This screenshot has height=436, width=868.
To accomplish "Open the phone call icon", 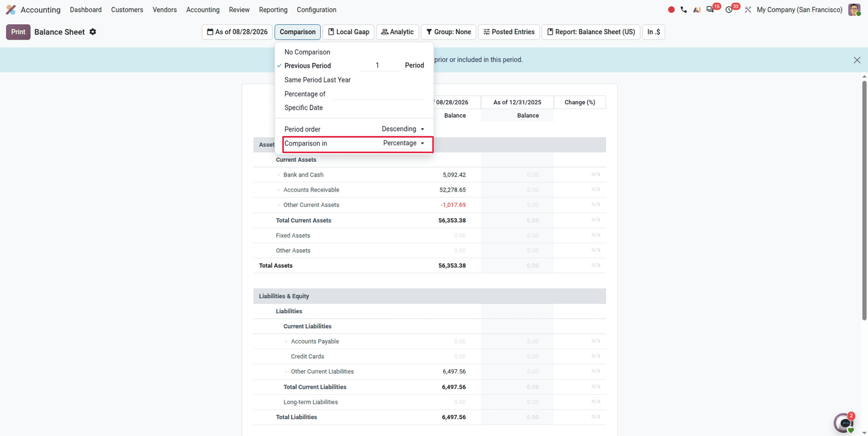I will pos(684,10).
